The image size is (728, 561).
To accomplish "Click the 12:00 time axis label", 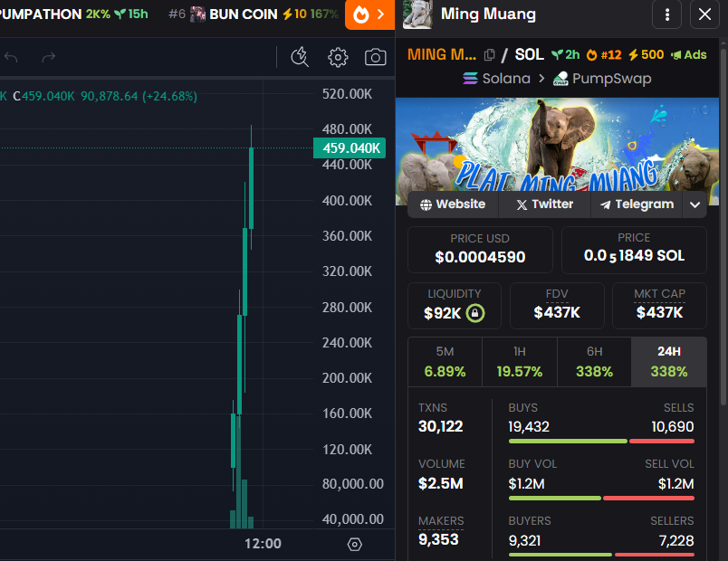I will click(x=263, y=544).
